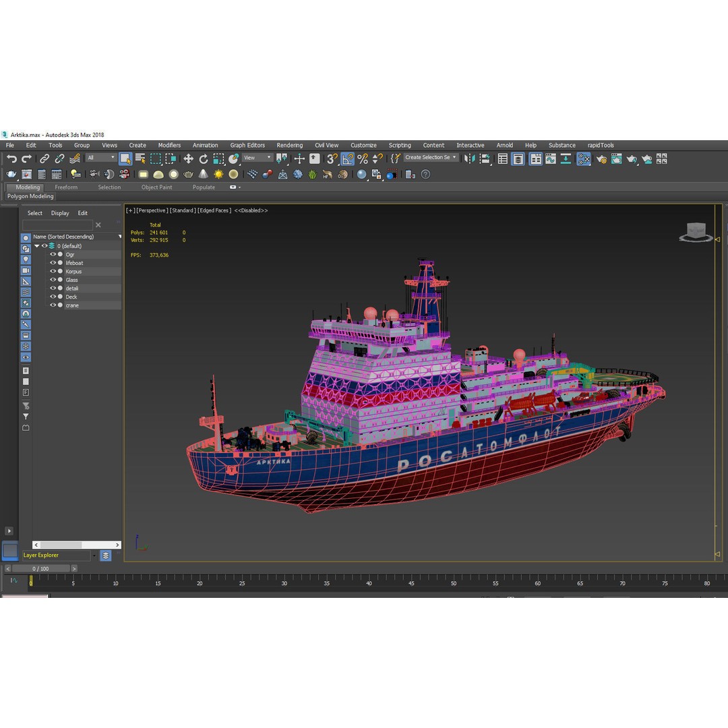
Task: Hide the crane object eye icon
Action: tap(53, 305)
